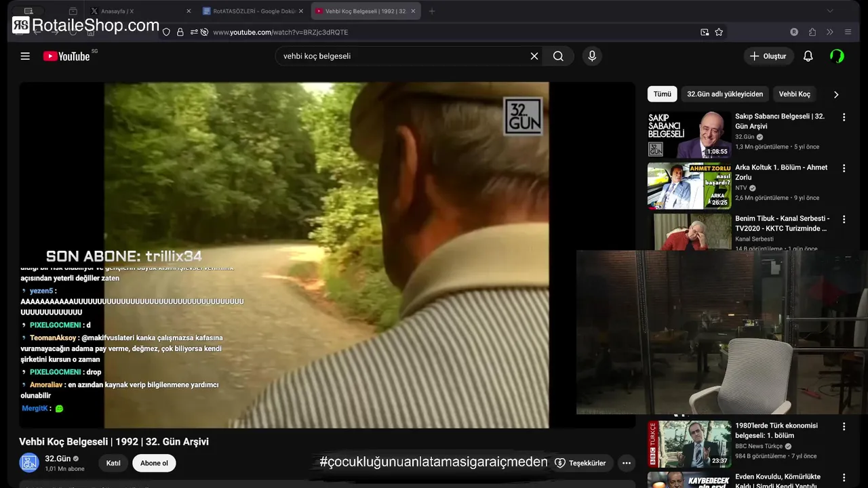
Task: Open Sakıp Sabancı Belgeseli thumbnail
Action: [689, 135]
